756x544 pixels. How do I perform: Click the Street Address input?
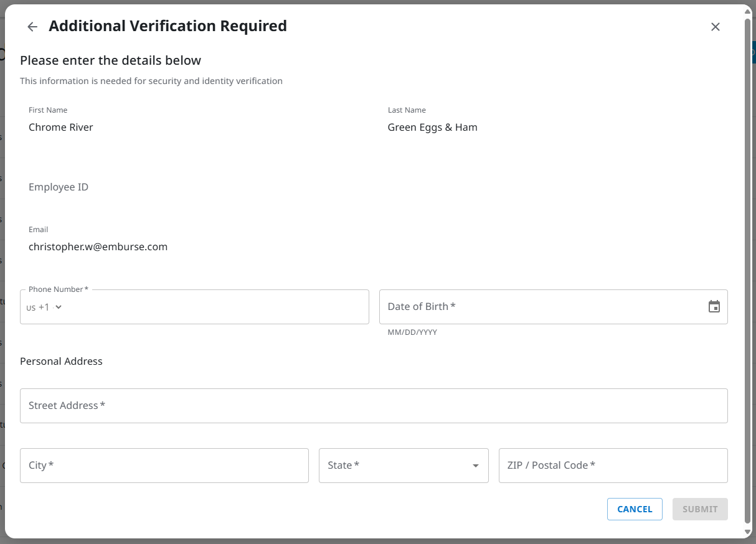coord(374,406)
